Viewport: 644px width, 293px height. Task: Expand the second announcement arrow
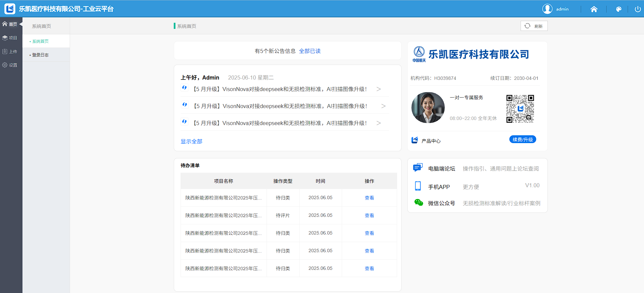(x=383, y=106)
